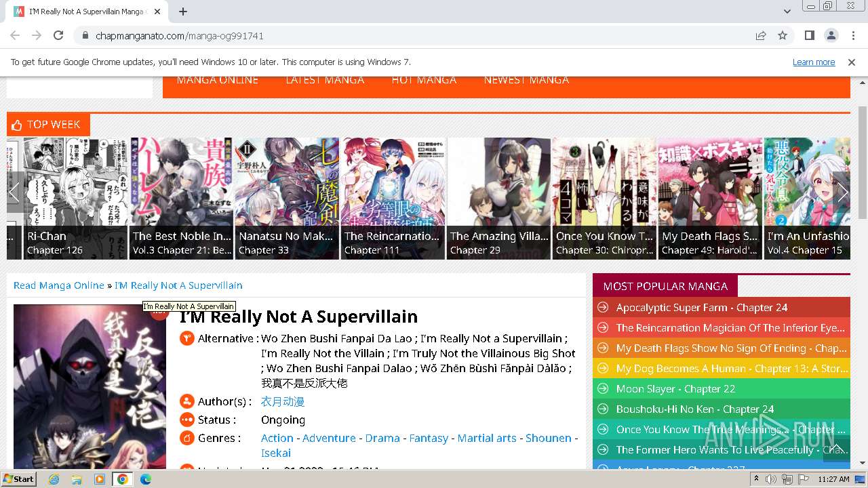Open the Adventure genre link
This screenshot has width=868, height=488.
329,439
